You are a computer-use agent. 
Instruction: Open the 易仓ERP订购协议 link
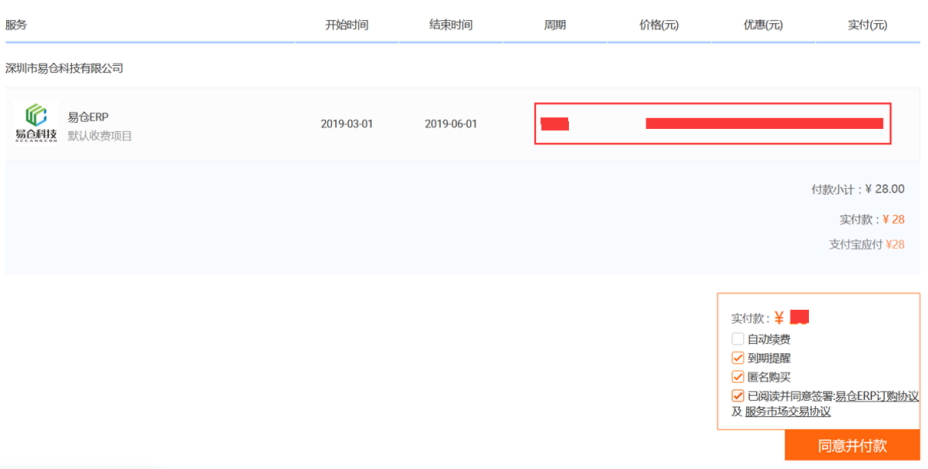pyautogui.click(x=876, y=396)
